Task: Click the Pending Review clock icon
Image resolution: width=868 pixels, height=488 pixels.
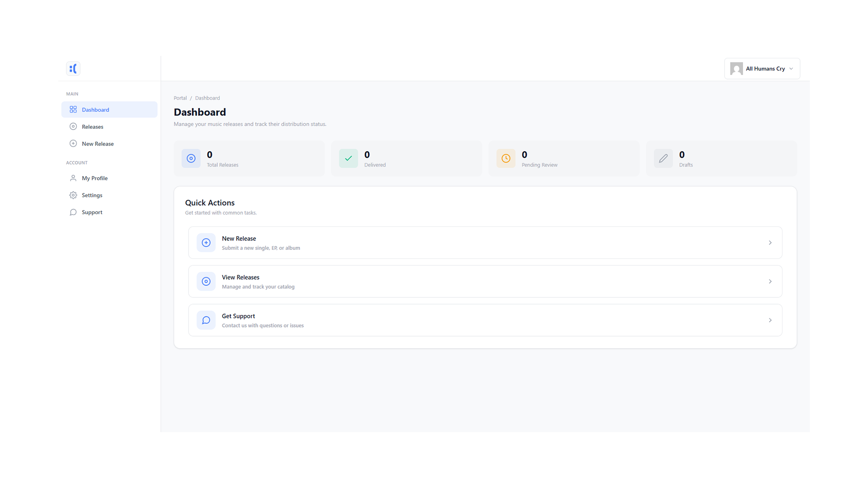Action: tap(506, 159)
